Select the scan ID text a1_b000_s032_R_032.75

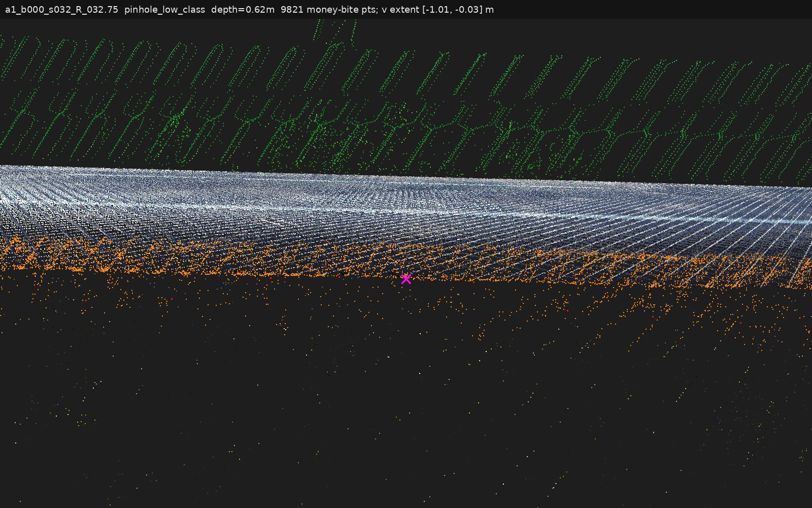coord(61,10)
